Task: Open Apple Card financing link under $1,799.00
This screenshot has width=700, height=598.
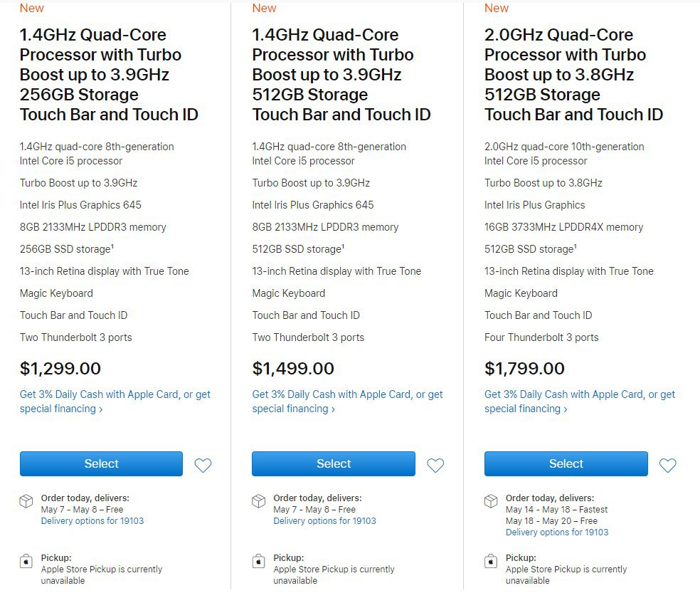Action: click(580, 402)
